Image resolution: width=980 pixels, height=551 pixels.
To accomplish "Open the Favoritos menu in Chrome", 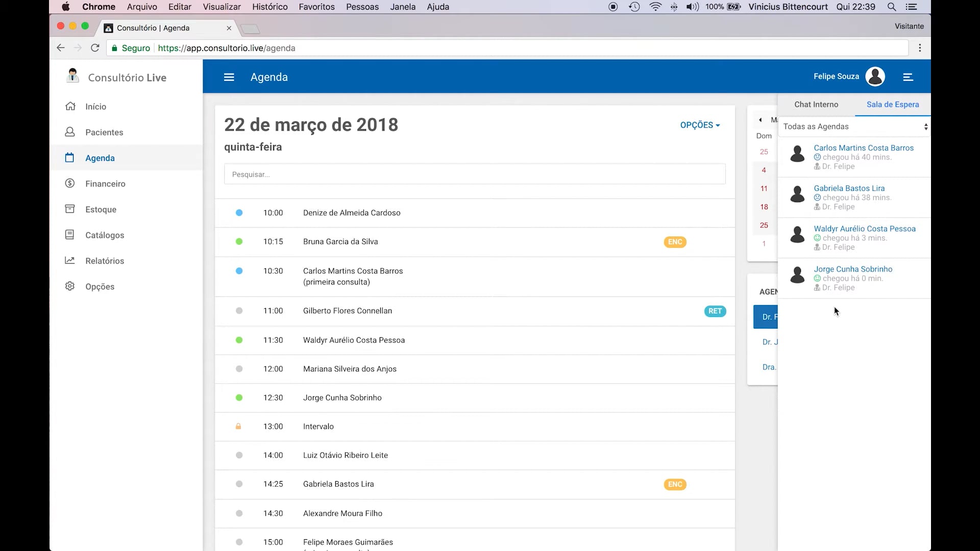I will (x=316, y=7).
